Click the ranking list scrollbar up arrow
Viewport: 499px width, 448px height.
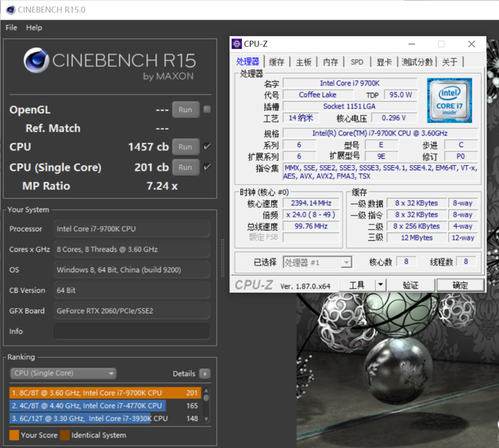click(x=206, y=391)
